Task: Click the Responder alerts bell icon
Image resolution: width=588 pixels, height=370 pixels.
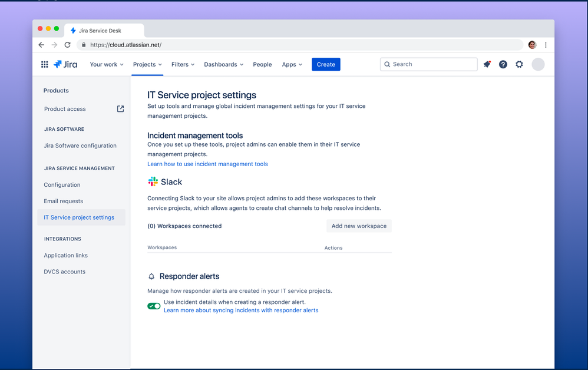Action: pyautogui.click(x=151, y=276)
